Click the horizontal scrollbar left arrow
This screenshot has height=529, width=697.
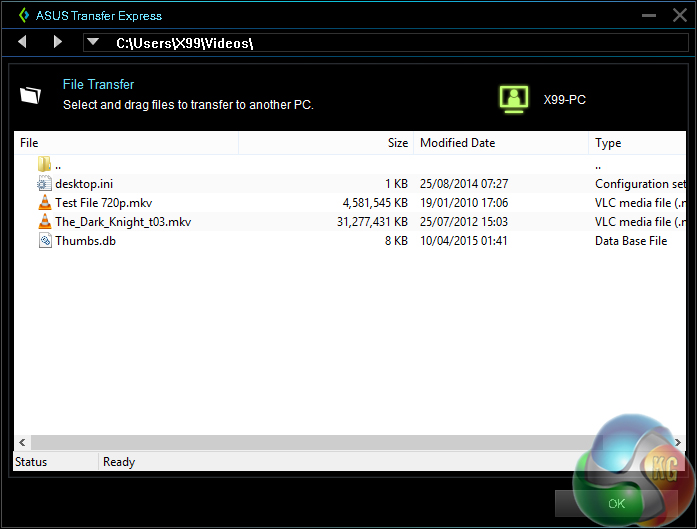[x=22, y=442]
